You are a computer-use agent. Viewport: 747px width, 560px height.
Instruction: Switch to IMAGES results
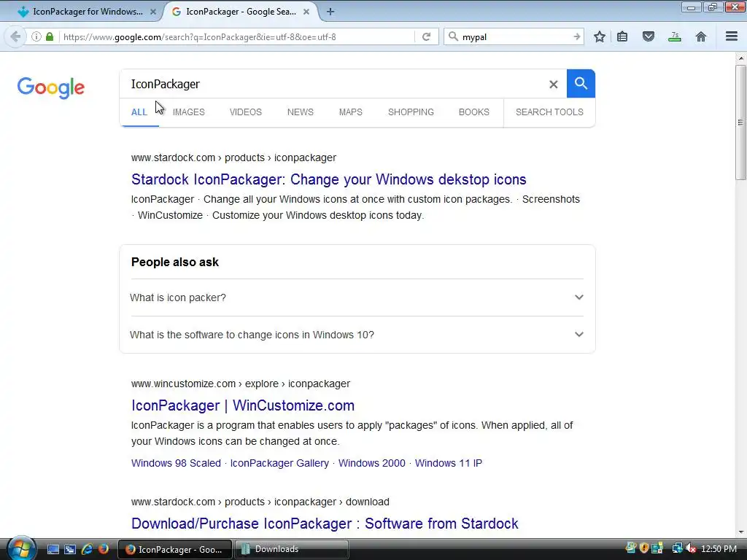(x=189, y=112)
